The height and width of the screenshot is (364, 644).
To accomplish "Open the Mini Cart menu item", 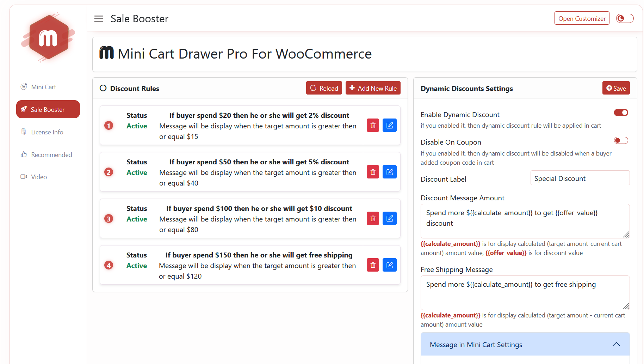I will coord(48,87).
